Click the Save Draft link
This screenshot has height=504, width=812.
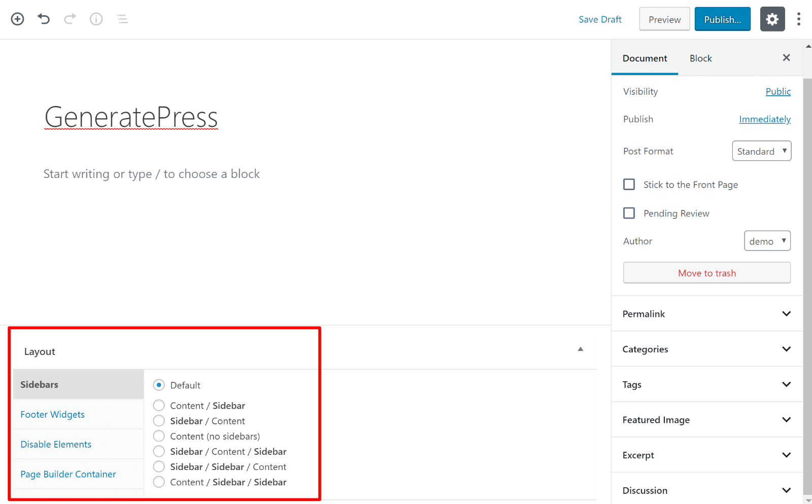pyautogui.click(x=600, y=20)
